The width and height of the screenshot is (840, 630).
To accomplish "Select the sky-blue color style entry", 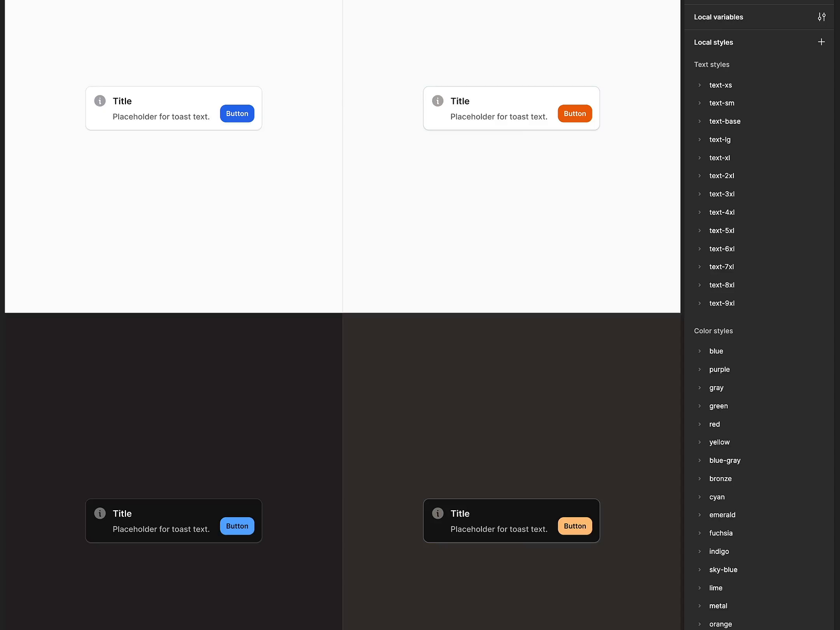I will [x=723, y=570].
